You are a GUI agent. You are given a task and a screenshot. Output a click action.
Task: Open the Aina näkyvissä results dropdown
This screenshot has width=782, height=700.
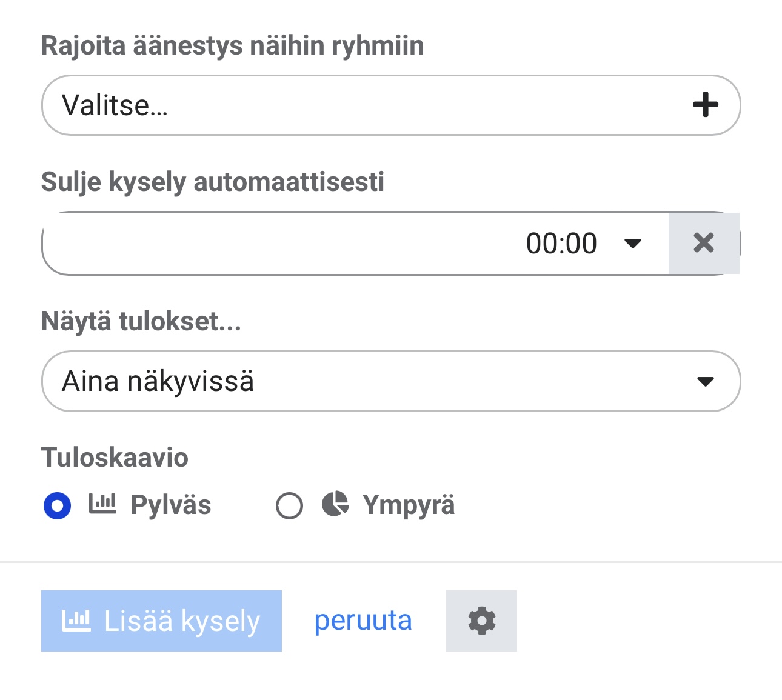[391, 381]
